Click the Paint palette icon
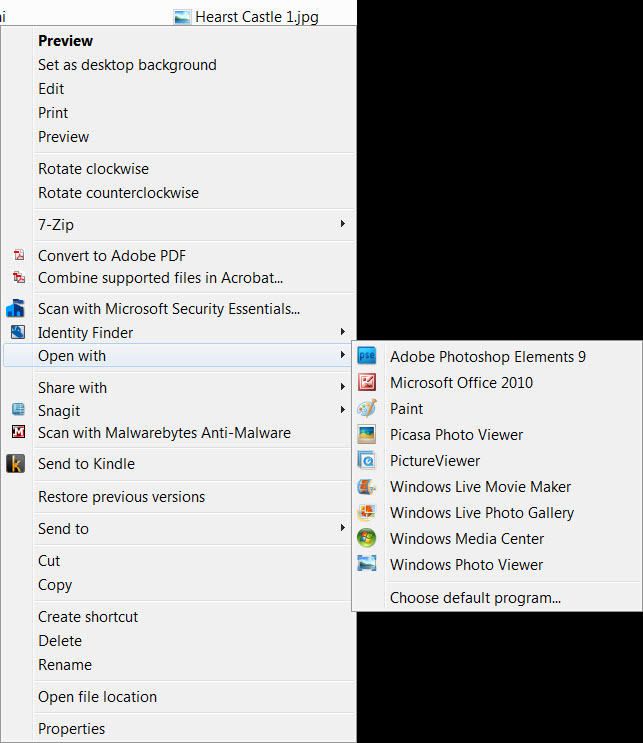Screen dimensions: 643x743 [x=367, y=408]
